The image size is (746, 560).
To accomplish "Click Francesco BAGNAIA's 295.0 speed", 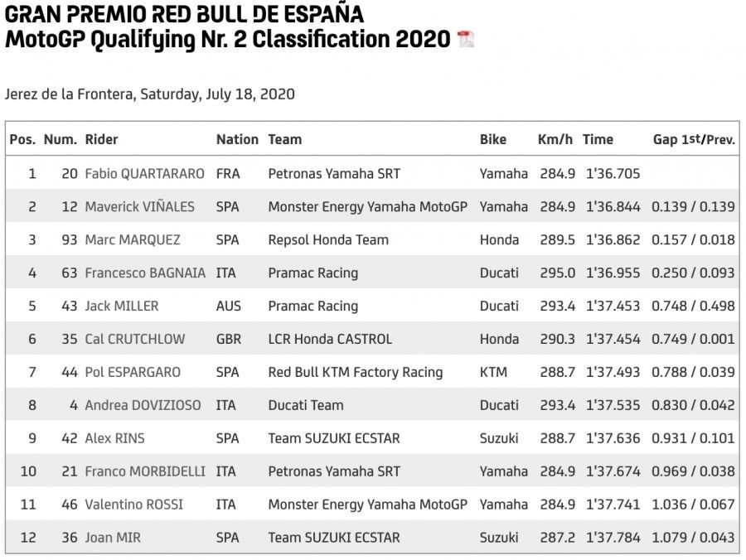I will coord(555,273).
